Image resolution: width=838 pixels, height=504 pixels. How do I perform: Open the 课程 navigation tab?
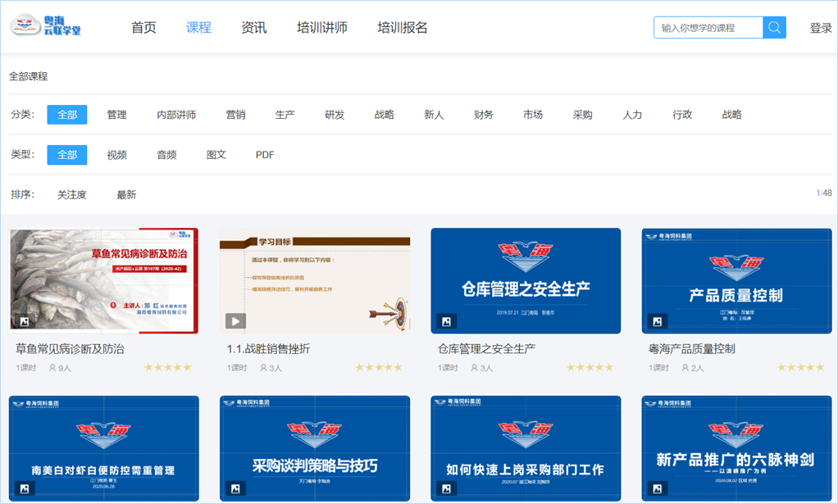click(x=198, y=28)
